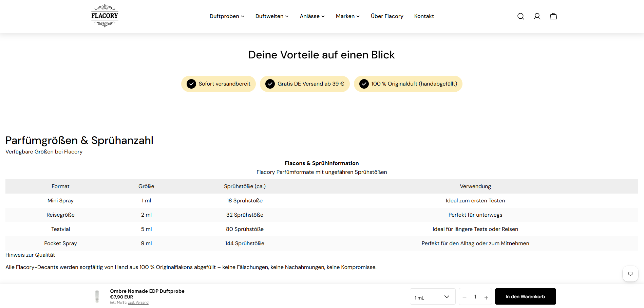Click the Hinweis zur Qualität text
Screen dimensions: 644x308
[30, 255]
